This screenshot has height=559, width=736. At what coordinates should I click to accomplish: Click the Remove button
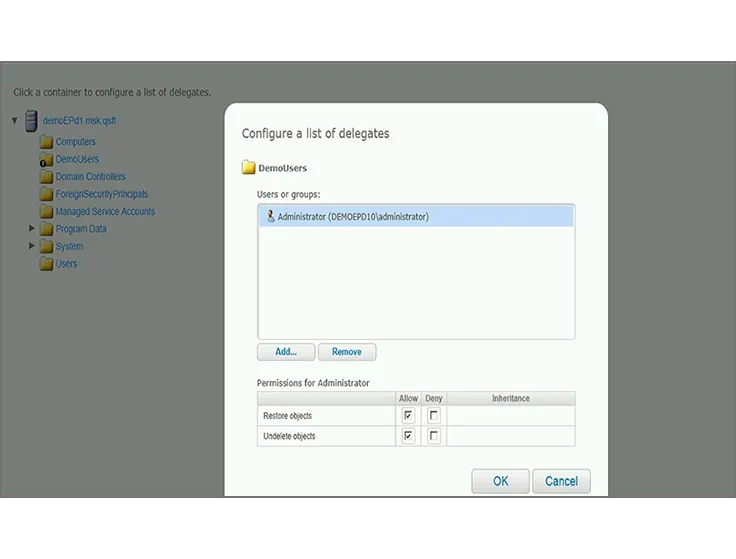click(x=347, y=352)
